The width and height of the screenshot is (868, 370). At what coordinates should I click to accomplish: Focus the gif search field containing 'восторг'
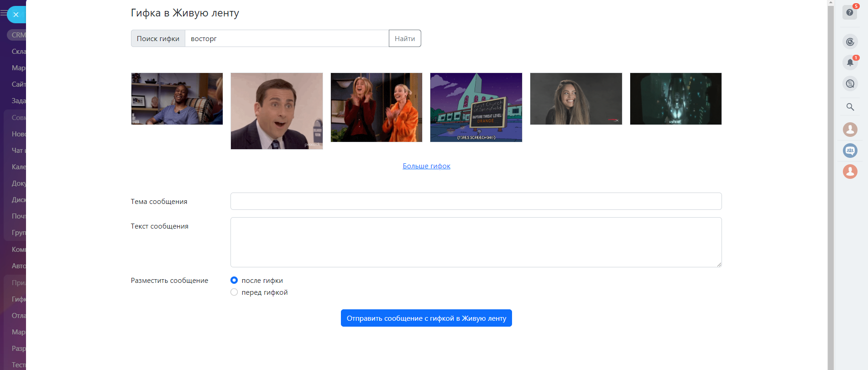pos(287,38)
